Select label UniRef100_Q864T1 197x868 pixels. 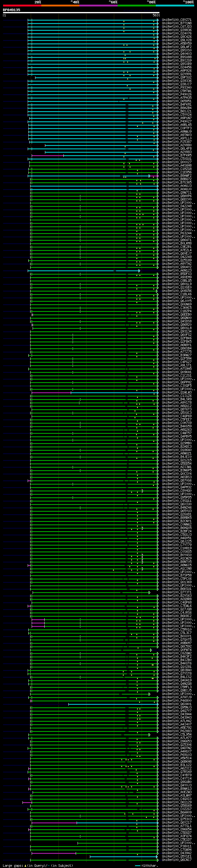(x=177, y=240)
